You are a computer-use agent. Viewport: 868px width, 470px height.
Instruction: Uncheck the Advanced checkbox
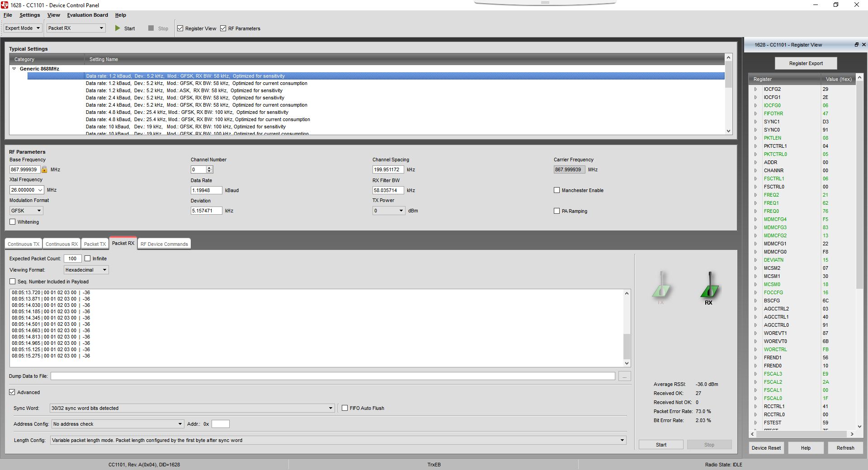(12, 392)
